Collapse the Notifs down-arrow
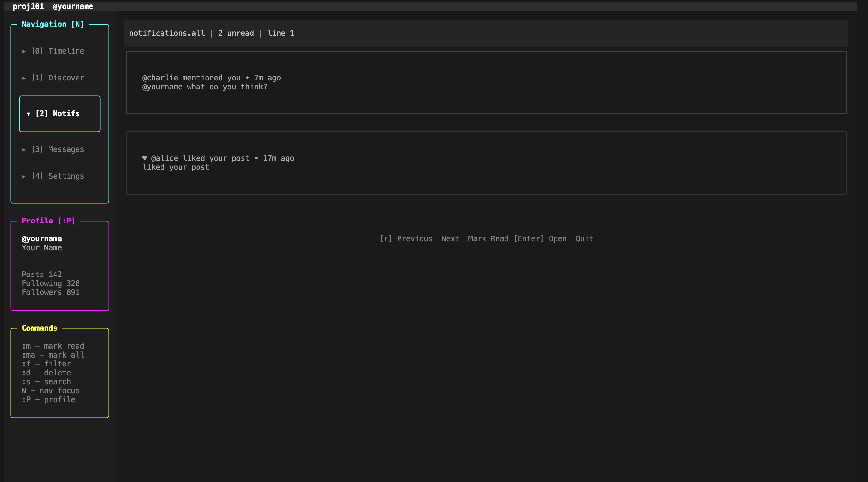The width and height of the screenshot is (868, 482). [28, 114]
